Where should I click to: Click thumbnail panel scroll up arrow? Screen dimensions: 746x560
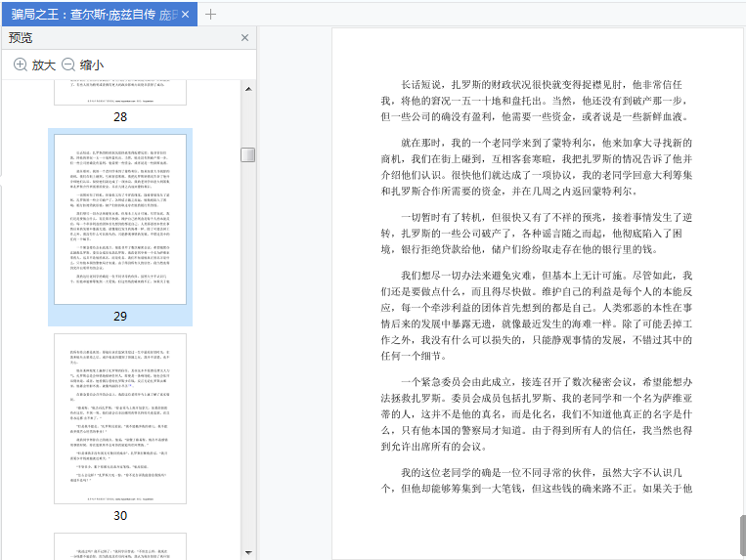click(x=248, y=89)
